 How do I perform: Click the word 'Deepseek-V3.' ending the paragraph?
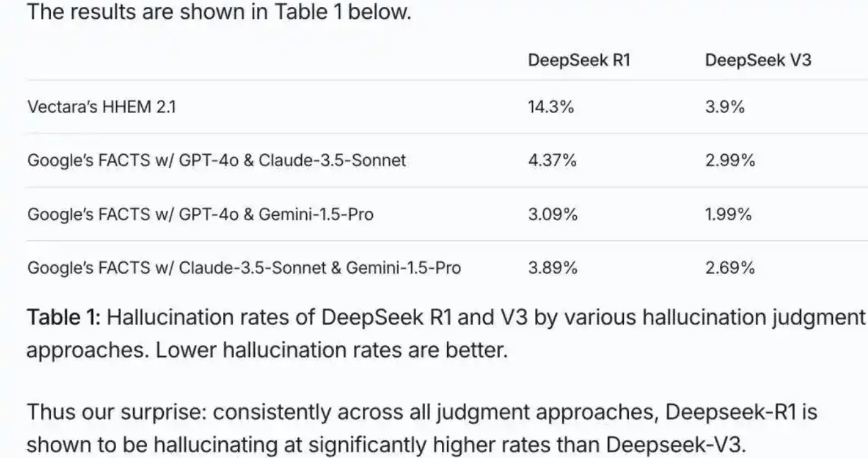pyautogui.click(x=677, y=445)
